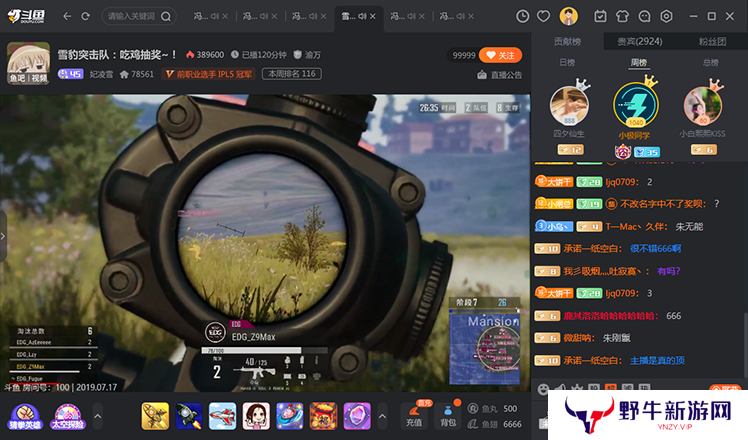
Task: Select the 总榜 overall ranking
Action: tap(710, 63)
